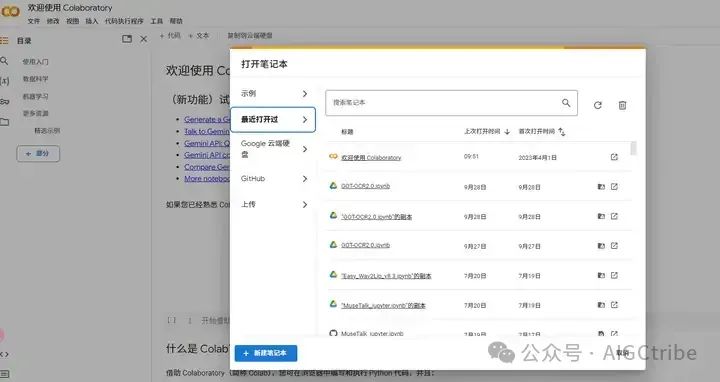The width and height of the screenshot is (720, 382).
Task: Open 'Easy_Wav2Lip' copy notebook link
Action: pos(386,276)
